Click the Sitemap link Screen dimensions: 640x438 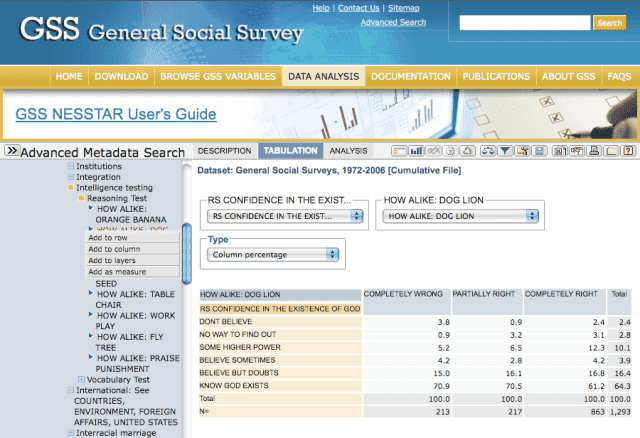point(404,8)
